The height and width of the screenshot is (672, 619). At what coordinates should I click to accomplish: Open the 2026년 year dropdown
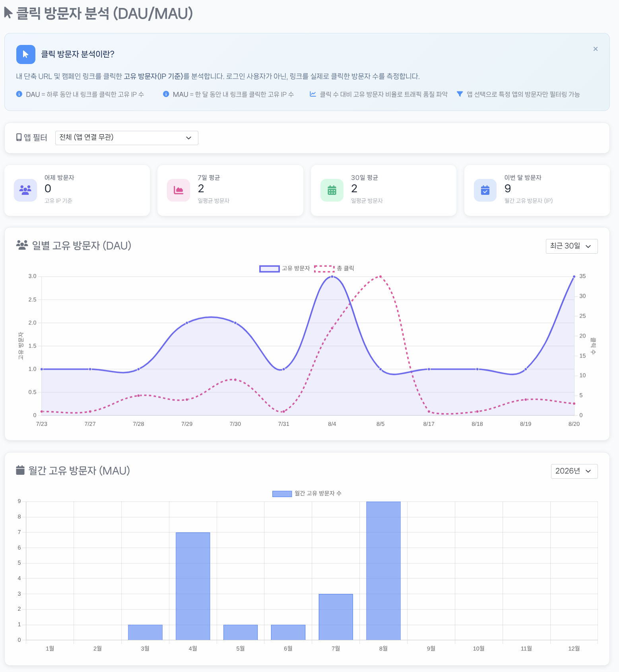tap(574, 471)
